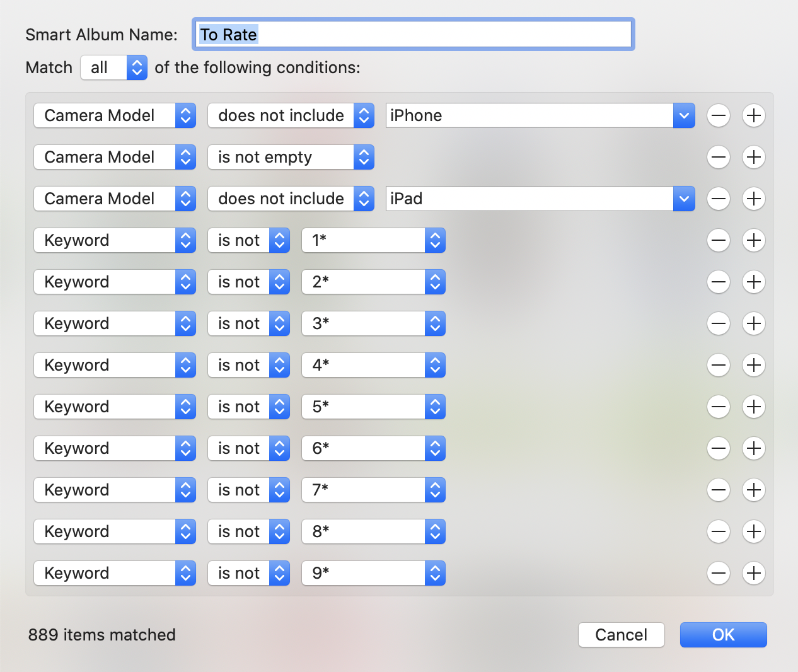Remove the Keyword is not 2* condition
798x672 pixels.
point(719,282)
